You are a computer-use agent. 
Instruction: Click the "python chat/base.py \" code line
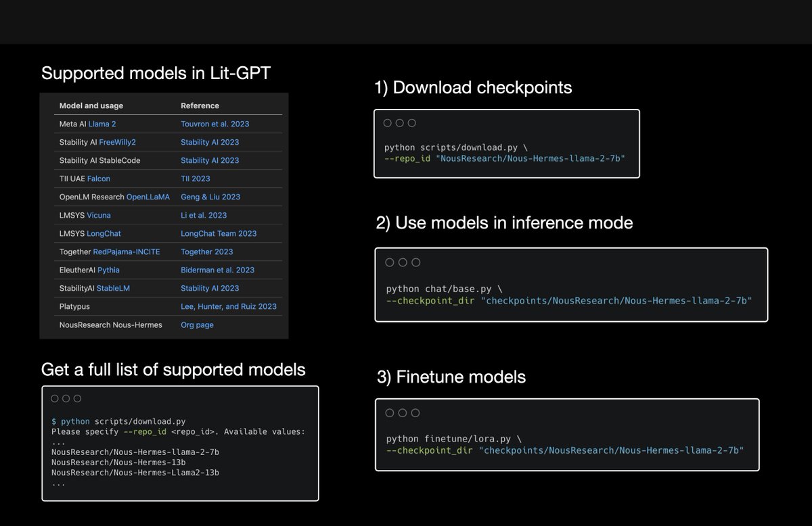pyautogui.click(x=445, y=289)
